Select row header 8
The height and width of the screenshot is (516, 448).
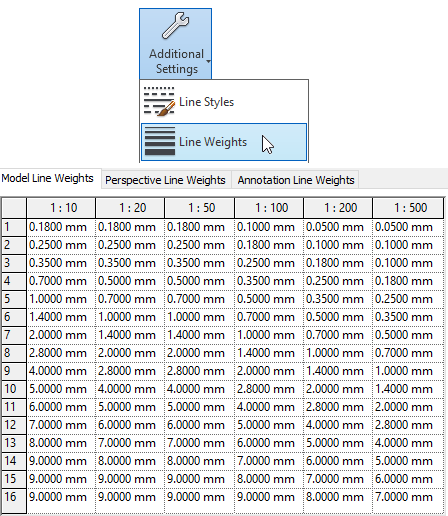pyautogui.click(x=14, y=353)
